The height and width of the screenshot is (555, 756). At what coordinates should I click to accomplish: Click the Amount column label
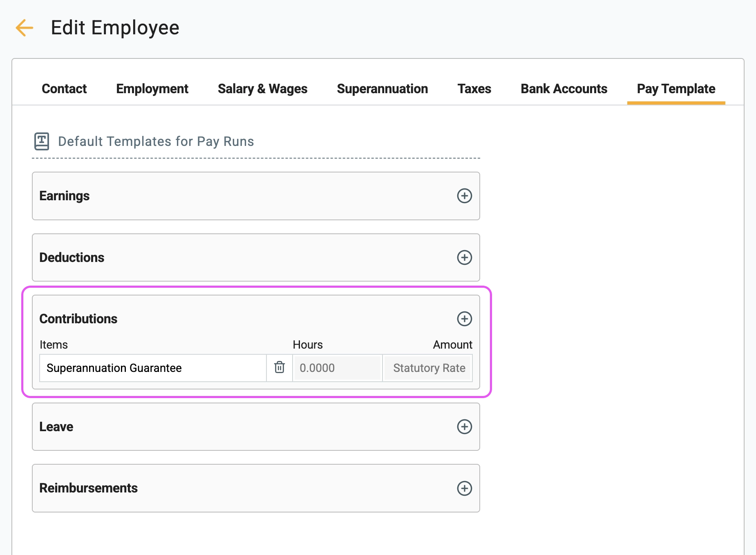[452, 345]
